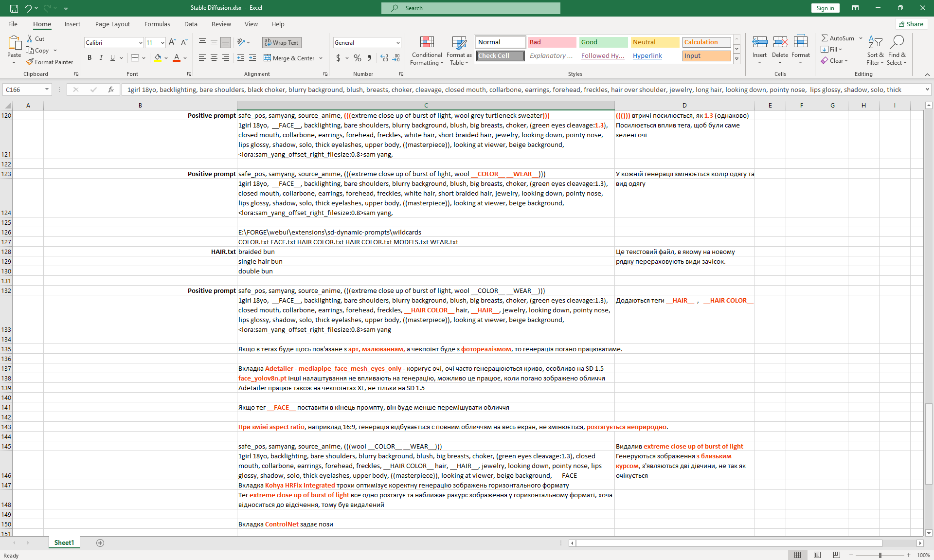934x560 pixels.
Task: Toggle Bold formatting
Action: coord(90,58)
